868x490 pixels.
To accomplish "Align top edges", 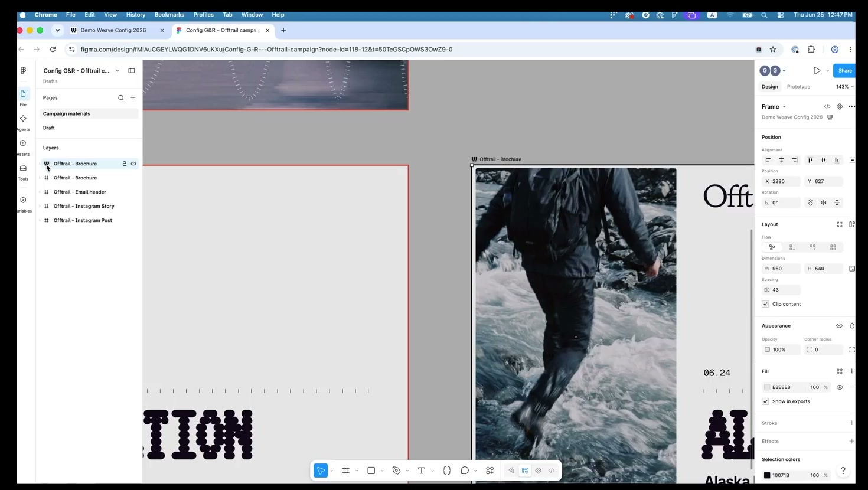I will pyautogui.click(x=810, y=160).
